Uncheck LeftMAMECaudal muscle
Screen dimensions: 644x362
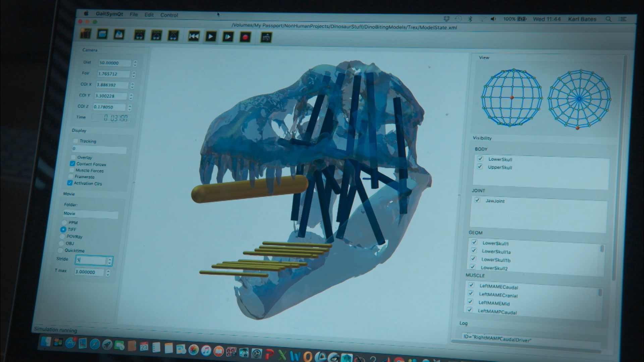[x=471, y=285]
